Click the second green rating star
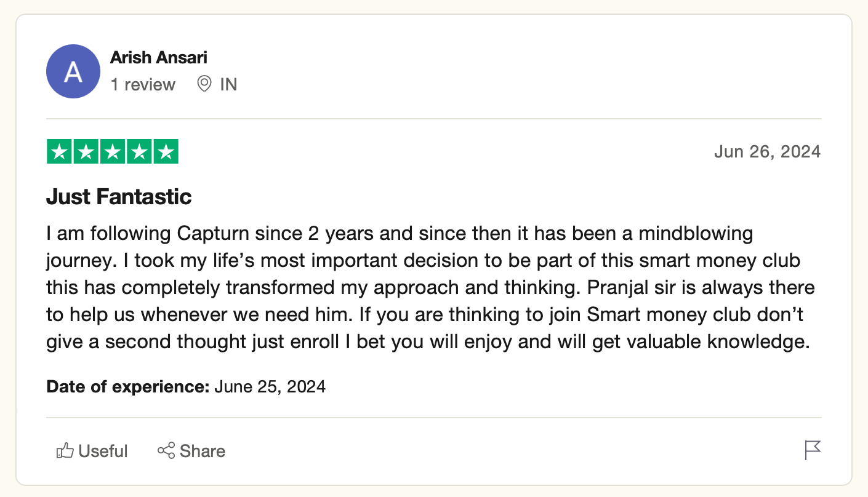Image resolution: width=868 pixels, height=497 pixels. (x=86, y=151)
